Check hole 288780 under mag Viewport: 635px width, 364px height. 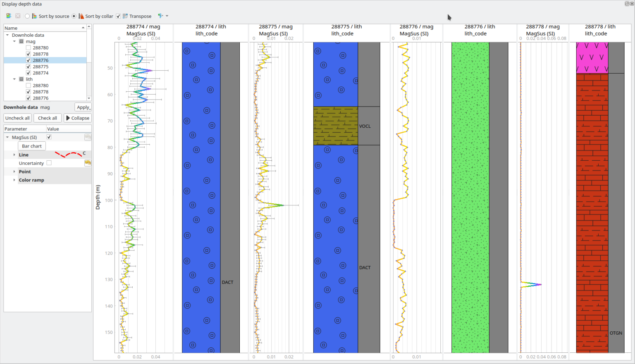(x=29, y=48)
